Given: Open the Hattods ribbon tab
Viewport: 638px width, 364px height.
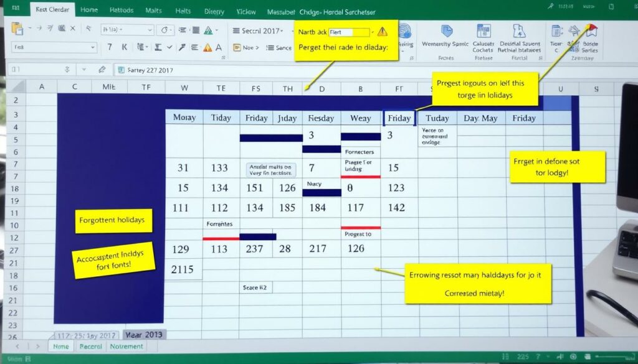Looking at the screenshot, I should tap(121, 10).
